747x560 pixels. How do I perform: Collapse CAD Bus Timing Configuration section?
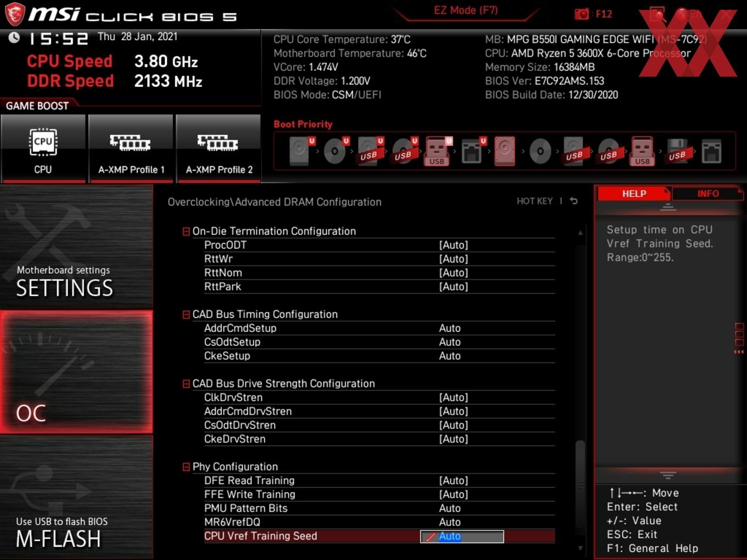pos(186,315)
